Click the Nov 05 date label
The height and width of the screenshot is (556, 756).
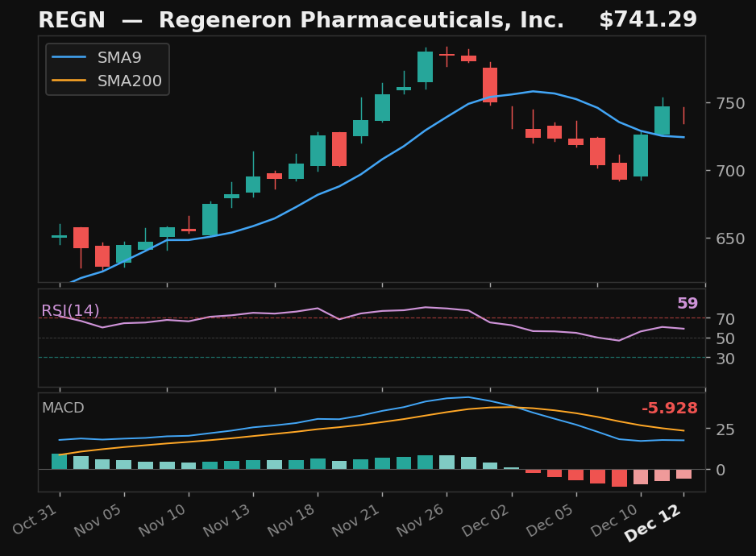98,521
